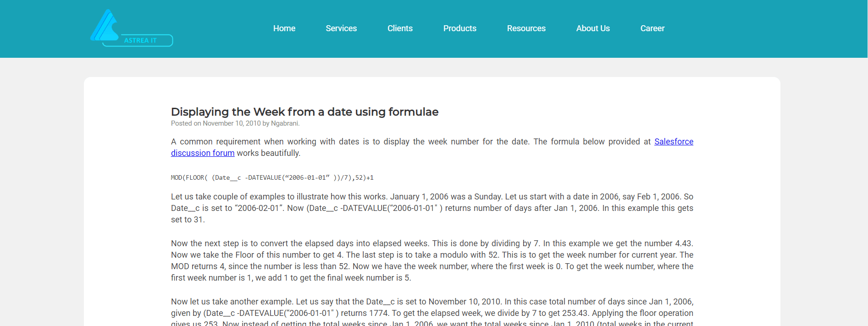Open the Services navigation menu

point(341,28)
